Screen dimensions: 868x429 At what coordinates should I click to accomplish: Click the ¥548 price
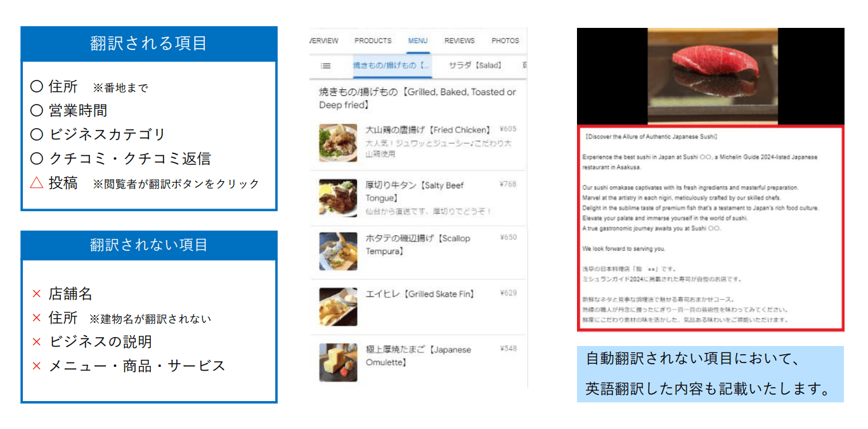pyautogui.click(x=508, y=349)
